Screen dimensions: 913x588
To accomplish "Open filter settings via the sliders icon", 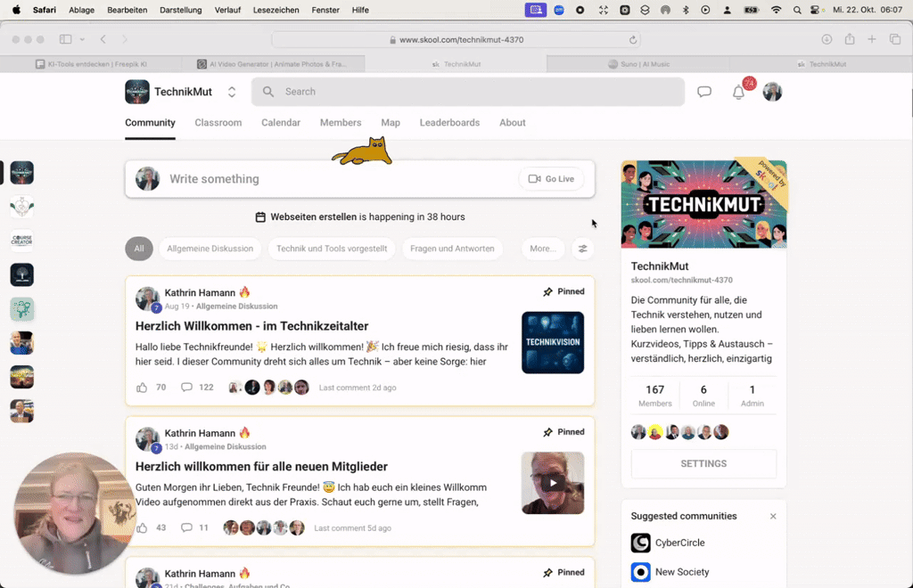I will [x=583, y=249].
